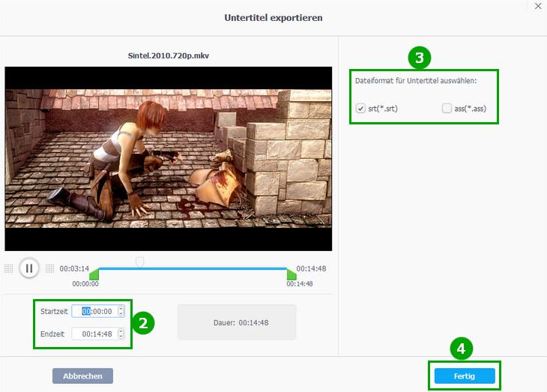Click the playhead handle on the timeline
This screenshot has height=392, width=547.
140,262
